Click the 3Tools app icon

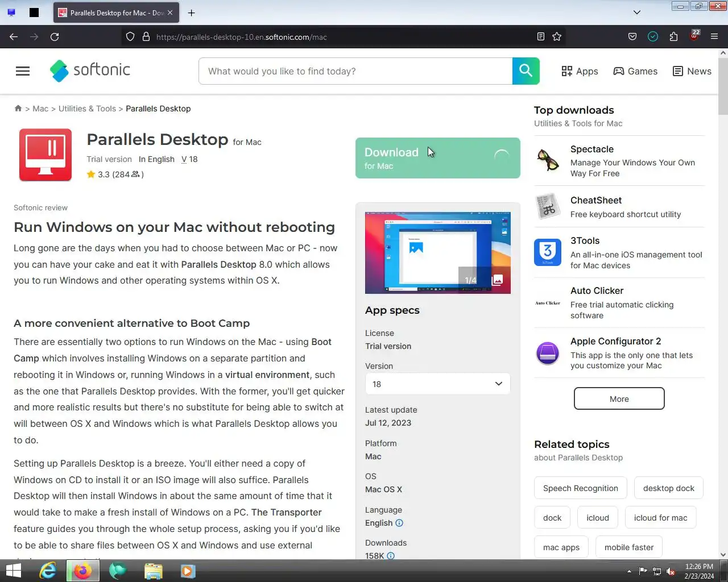[x=548, y=252]
